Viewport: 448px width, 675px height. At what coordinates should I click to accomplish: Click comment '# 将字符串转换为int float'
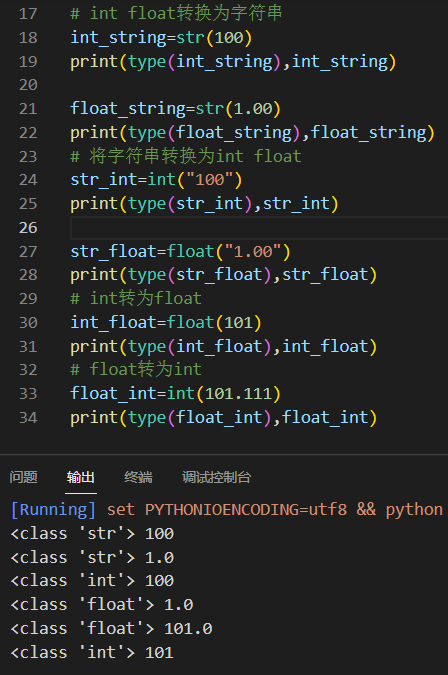[x=186, y=156]
